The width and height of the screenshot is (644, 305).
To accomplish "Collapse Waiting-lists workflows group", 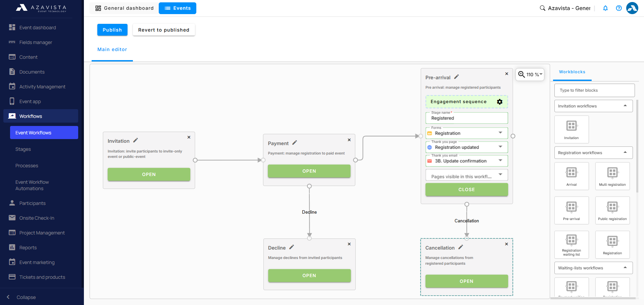I will point(593,268).
